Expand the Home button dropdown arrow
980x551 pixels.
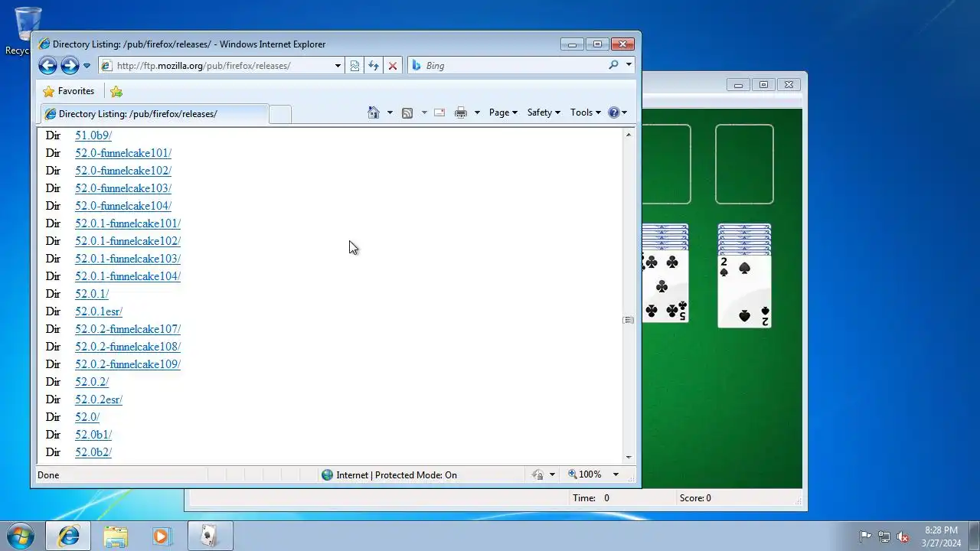(390, 112)
